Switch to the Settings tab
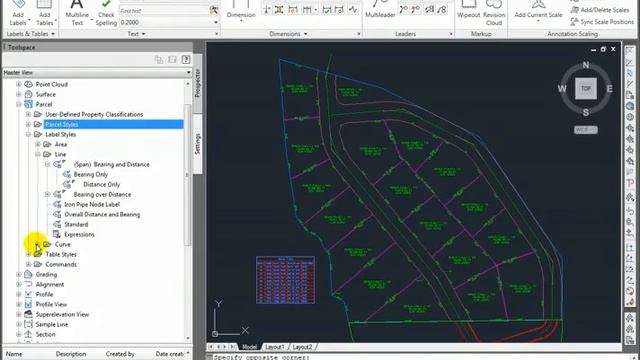 [x=198, y=144]
